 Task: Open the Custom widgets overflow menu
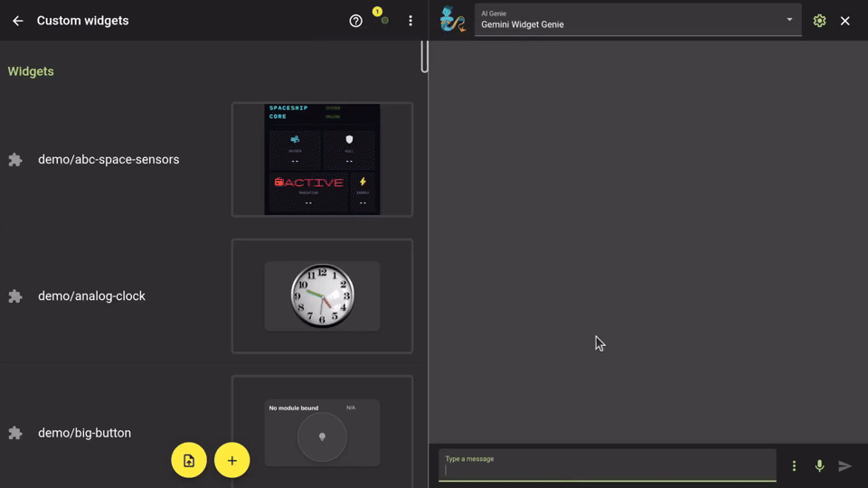(410, 21)
